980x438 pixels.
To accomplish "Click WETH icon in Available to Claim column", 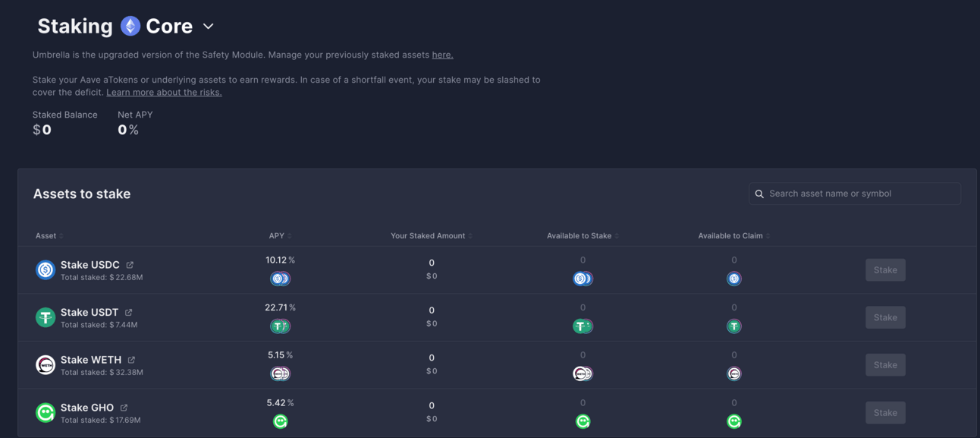I will 733,373.
